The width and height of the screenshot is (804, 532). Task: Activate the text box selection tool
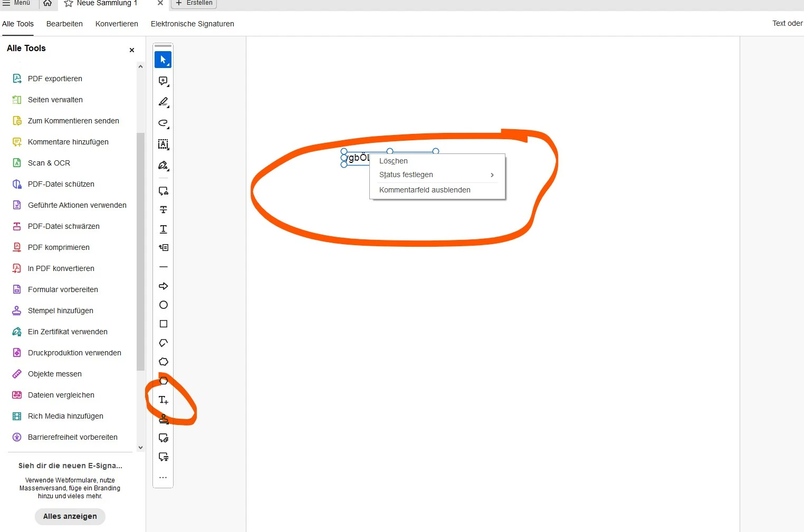click(163, 144)
